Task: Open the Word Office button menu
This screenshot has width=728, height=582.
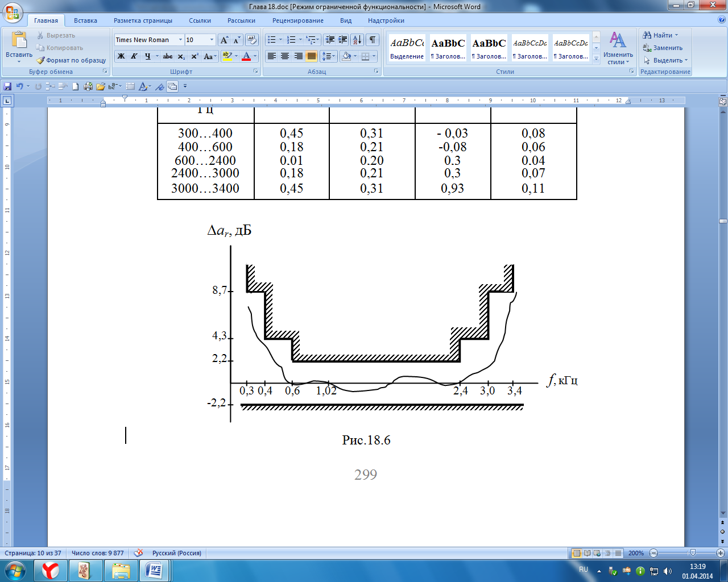Action: pos(13,13)
